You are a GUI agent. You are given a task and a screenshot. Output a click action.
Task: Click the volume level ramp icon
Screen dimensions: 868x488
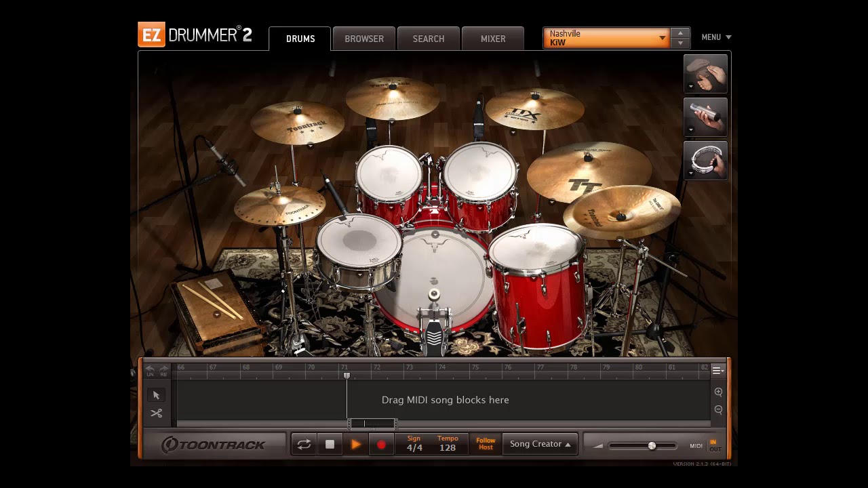pos(597,446)
